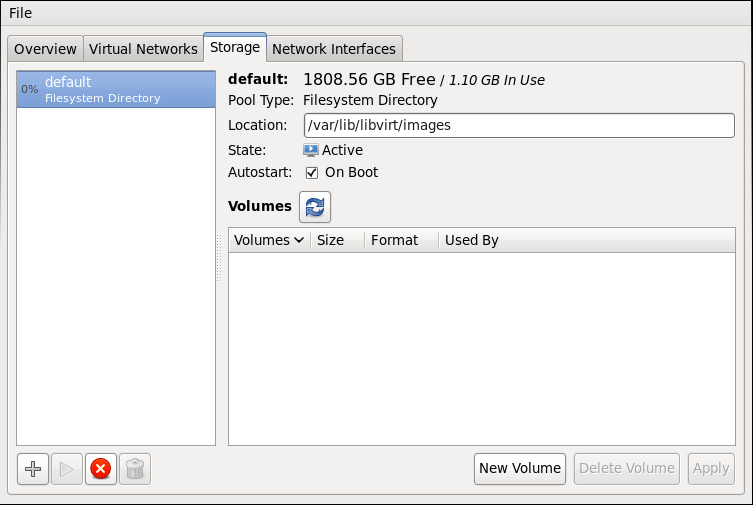The width and height of the screenshot is (753, 505).
Task: Sort by the Format column header
Action: pos(394,240)
